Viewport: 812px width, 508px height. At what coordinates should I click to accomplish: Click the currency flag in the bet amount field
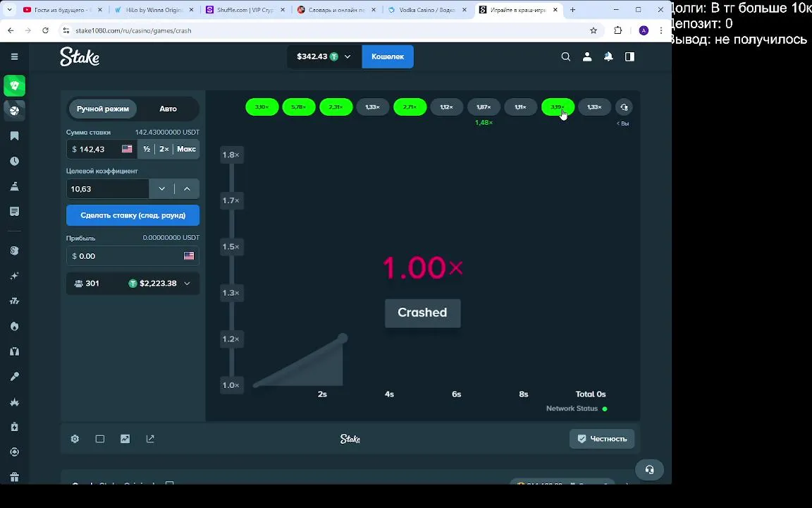tap(127, 149)
